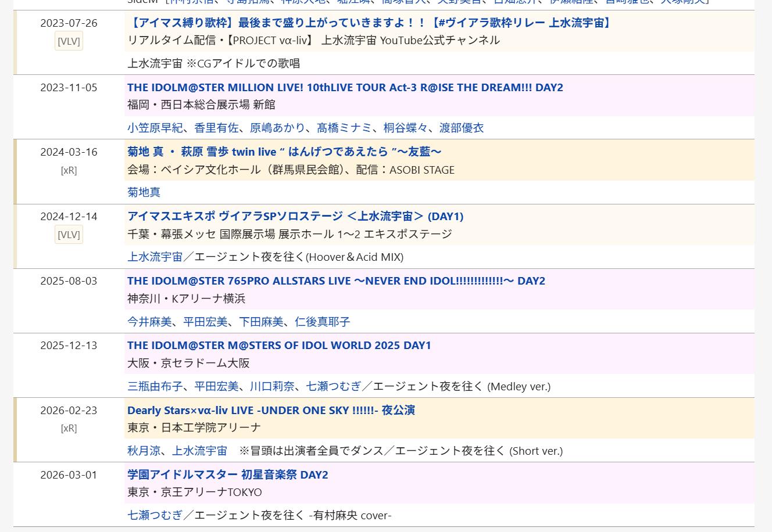Image resolution: width=772 pixels, height=532 pixels.
Task: Open the アイマス縛り歌枠 stream title link
Action: (370, 23)
